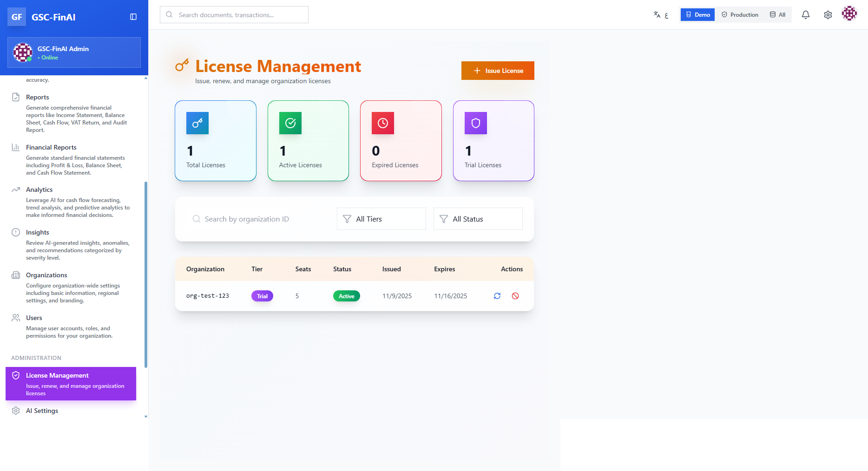Toggle the translate language icon
The width and height of the screenshot is (868, 471).
[657, 14]
